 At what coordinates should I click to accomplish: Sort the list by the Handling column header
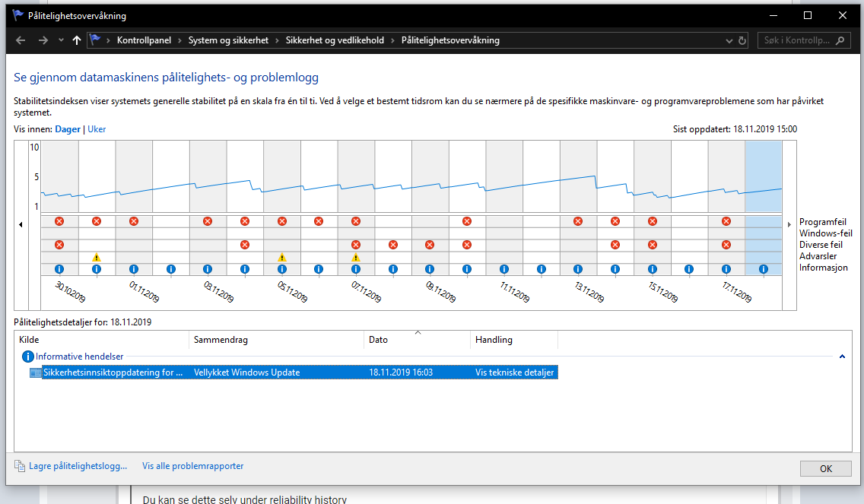coord(514,340)
